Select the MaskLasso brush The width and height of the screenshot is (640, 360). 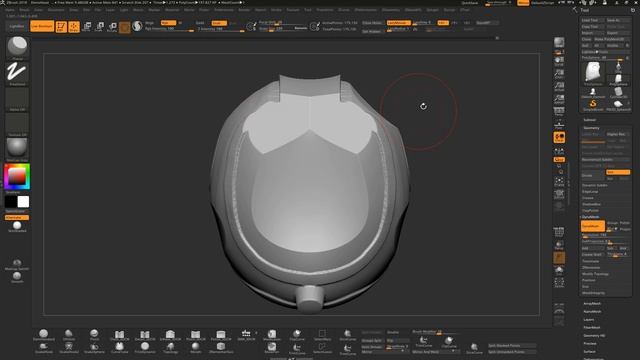[x=271, y=335]
